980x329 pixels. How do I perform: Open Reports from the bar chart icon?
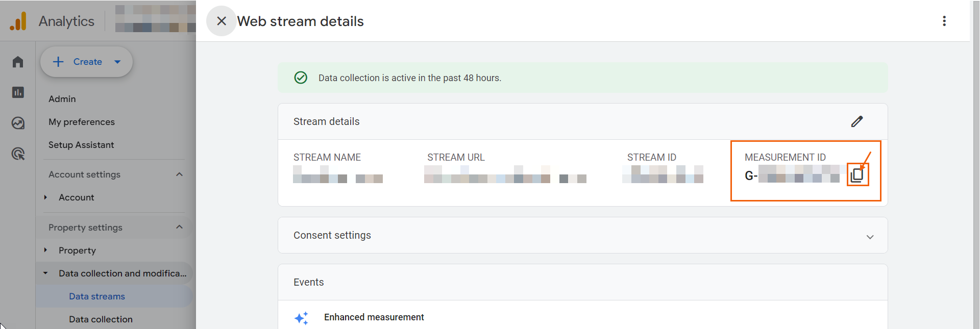(18, 92)
